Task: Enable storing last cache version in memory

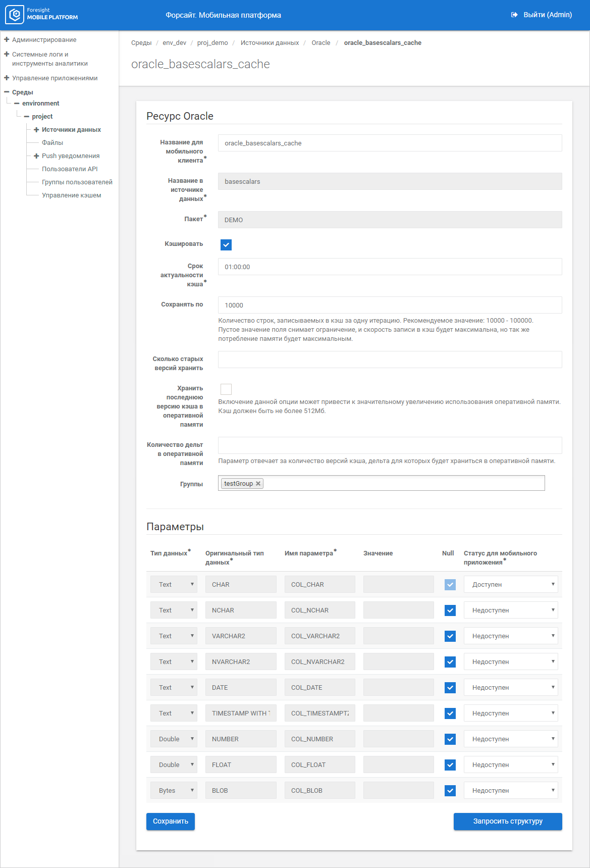Action: click(x=226, y=389)
